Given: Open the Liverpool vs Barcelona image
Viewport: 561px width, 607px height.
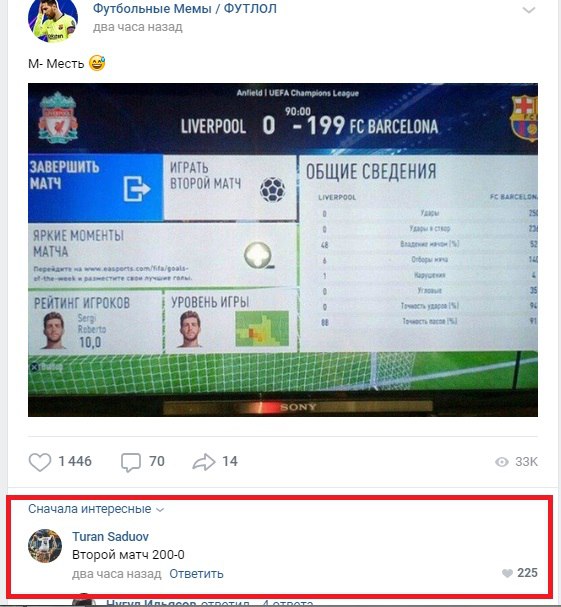Looking at the screenshot, I should point(283,250).
